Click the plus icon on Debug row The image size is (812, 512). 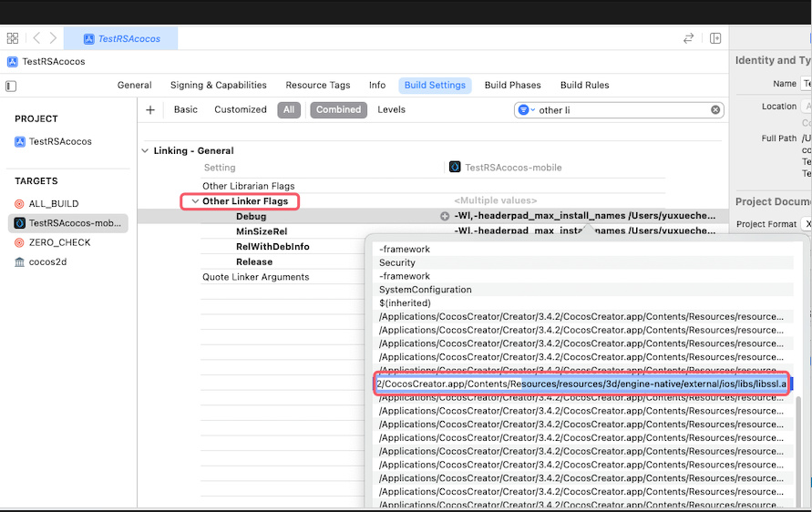coord(445,217)
